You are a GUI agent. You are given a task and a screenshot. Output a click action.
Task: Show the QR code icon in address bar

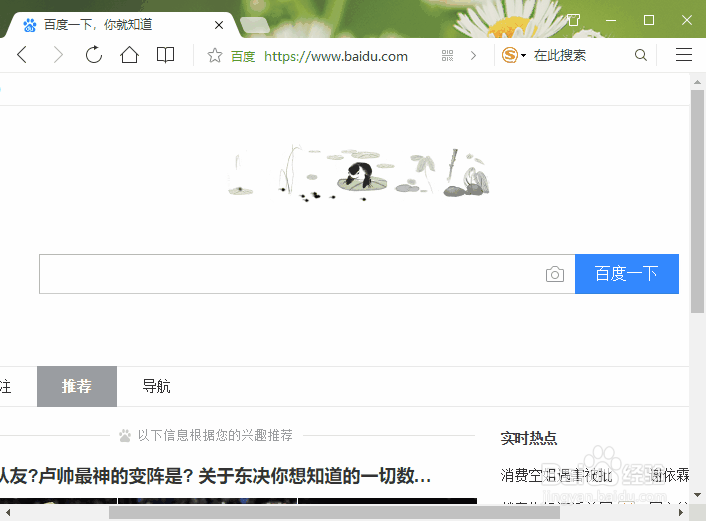pyautogui.click(x=447, y=55)
